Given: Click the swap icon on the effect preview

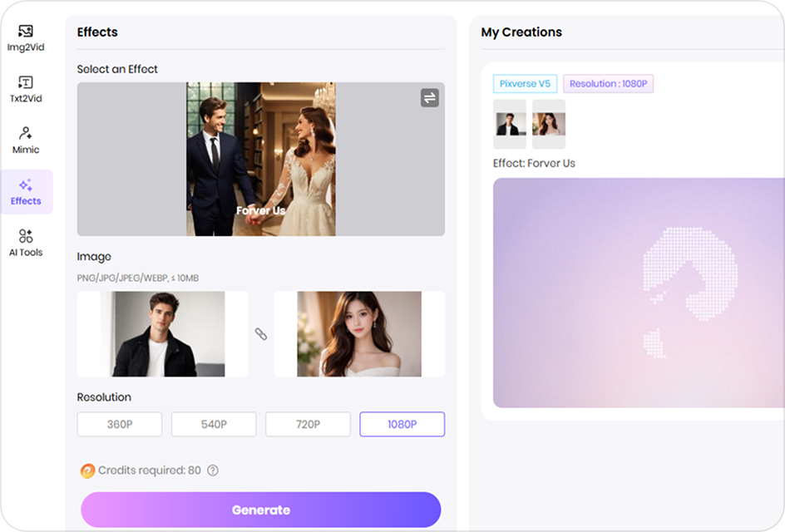Looking at the screenshot, I should pos(429,97).
